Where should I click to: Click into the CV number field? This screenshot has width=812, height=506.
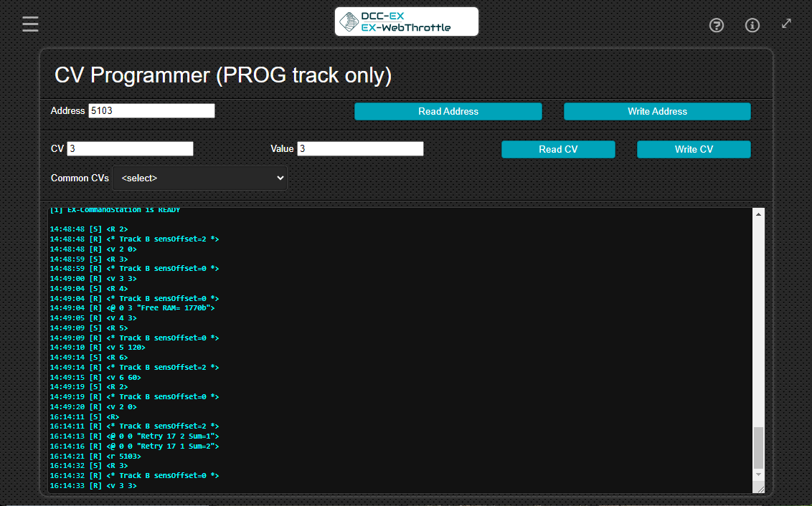point(130,149)
